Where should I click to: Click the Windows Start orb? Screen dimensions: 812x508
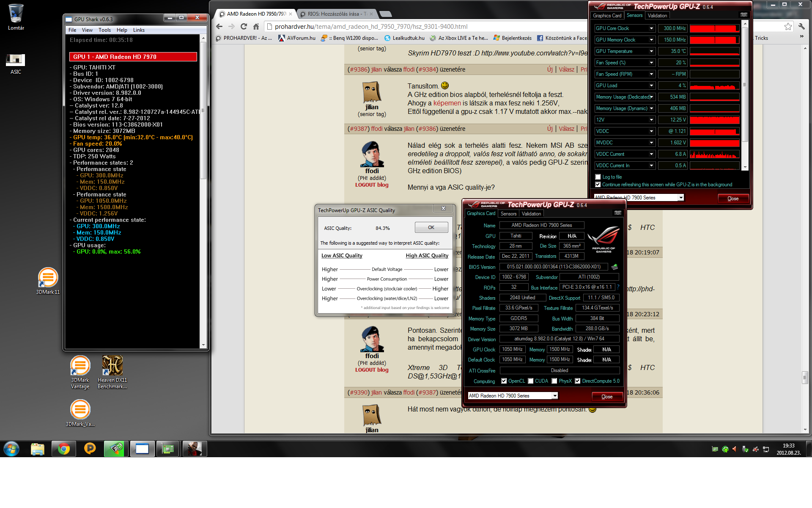click(11, 449)
